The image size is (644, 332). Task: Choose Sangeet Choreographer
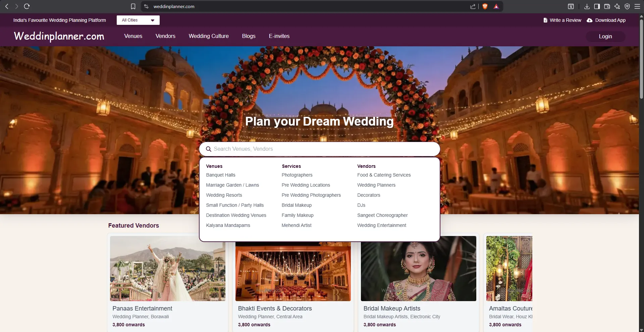click(x=382, y=215)
